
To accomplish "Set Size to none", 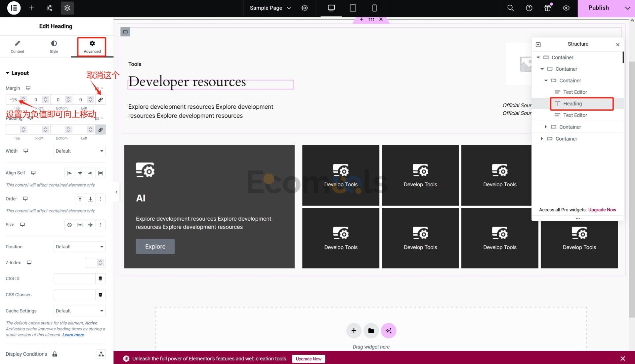I will 69,225.
